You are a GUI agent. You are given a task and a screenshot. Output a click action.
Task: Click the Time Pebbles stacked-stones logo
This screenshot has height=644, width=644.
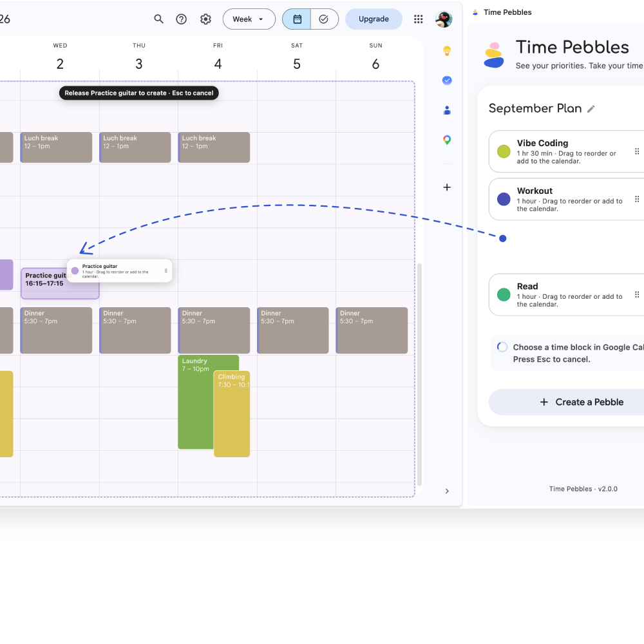[x=494, y=55]
